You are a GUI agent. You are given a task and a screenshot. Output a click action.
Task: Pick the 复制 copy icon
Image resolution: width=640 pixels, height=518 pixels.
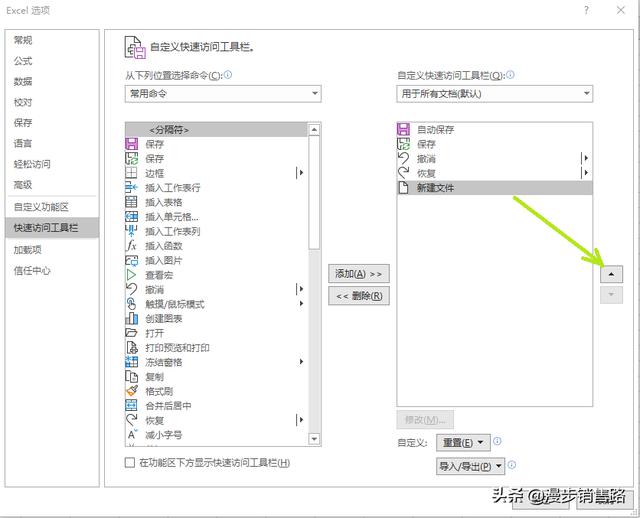pyautogui.click(x=131, y=376)
